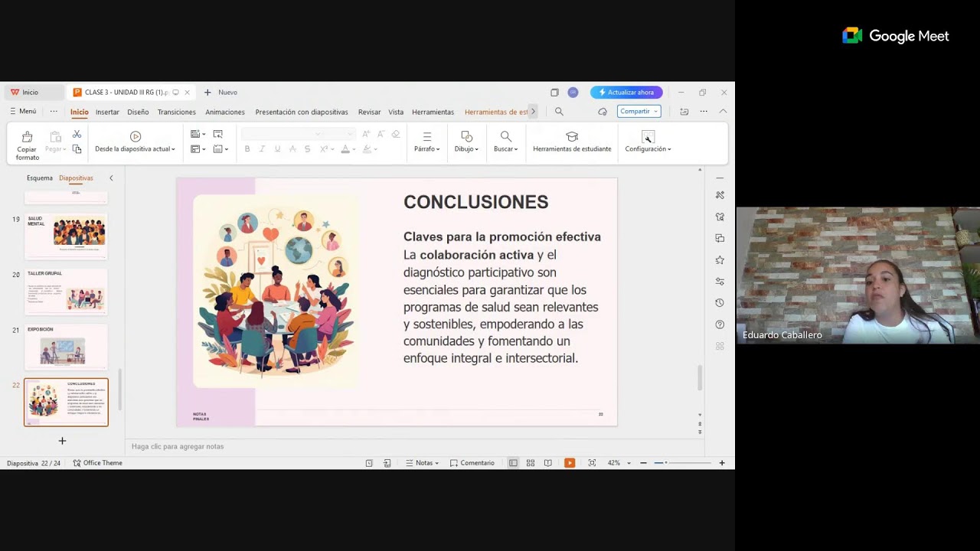Open the Compartir dropdown button

[x=639, y=112]
